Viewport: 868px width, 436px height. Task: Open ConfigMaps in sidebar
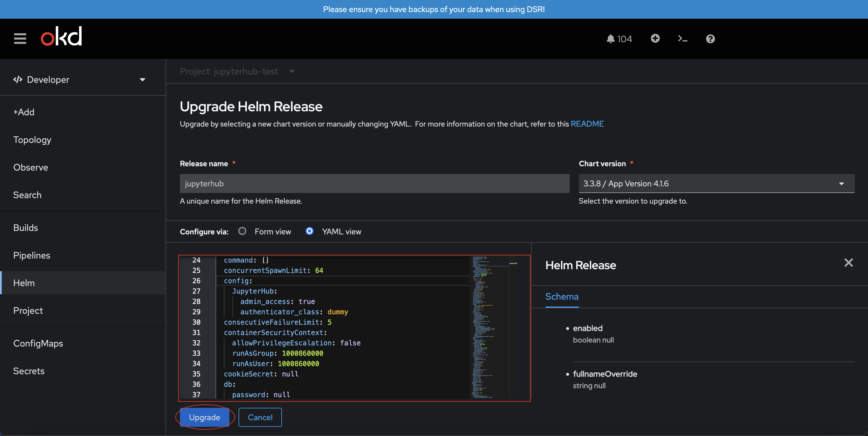coord(83,343)
